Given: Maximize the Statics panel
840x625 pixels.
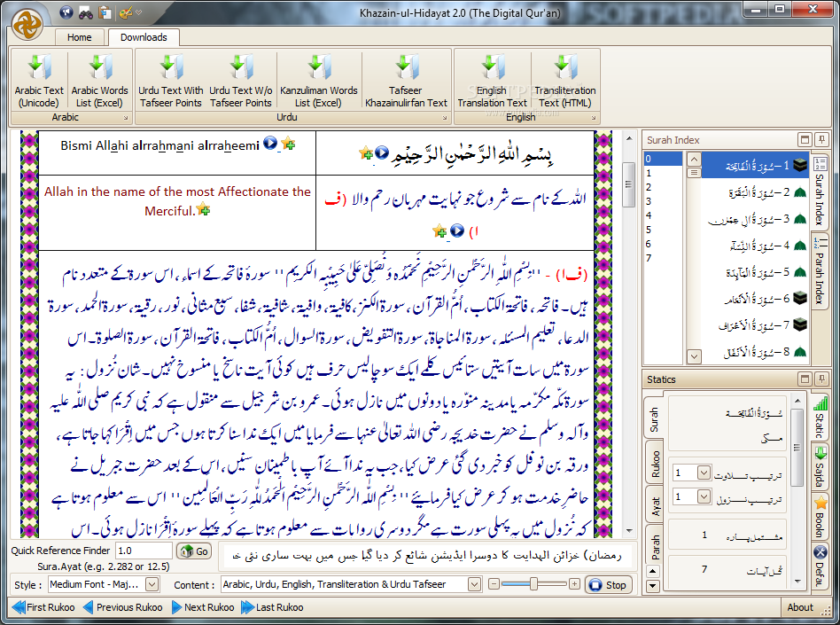Looking at the screenshot, I should click(x=805, y=379).
